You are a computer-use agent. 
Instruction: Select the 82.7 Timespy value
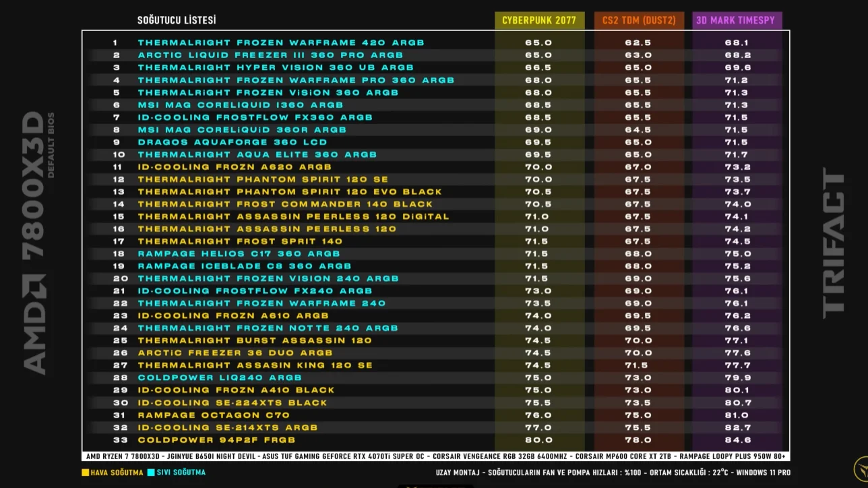(737, 427)
